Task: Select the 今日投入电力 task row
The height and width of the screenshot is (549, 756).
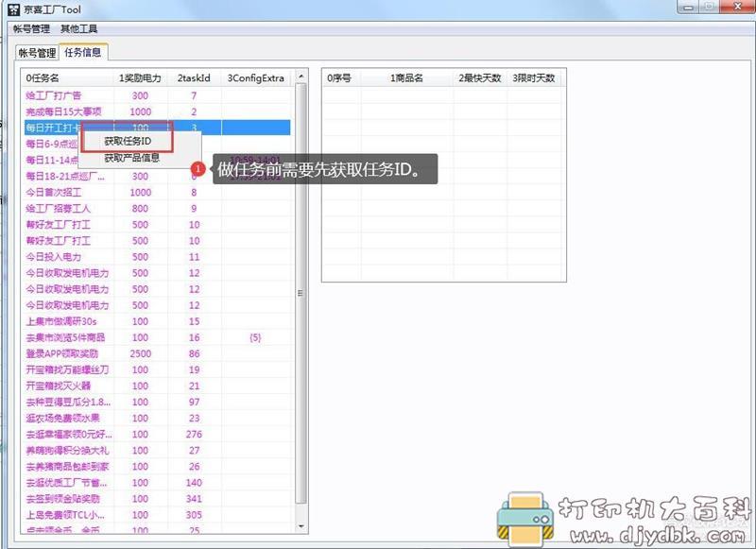Action: 156,257
